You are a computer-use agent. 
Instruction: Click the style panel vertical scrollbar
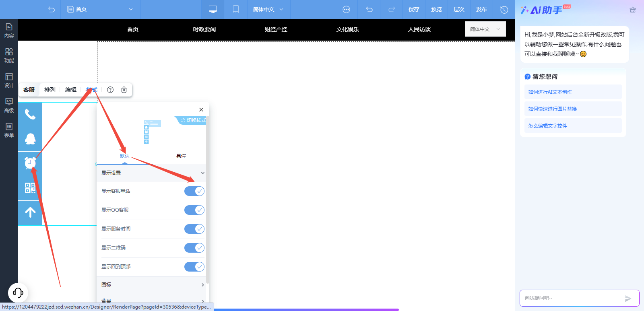[208, 200]
